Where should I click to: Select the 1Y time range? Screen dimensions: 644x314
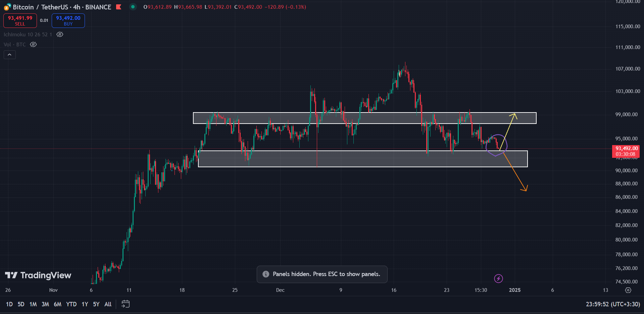tap(85, 304)
